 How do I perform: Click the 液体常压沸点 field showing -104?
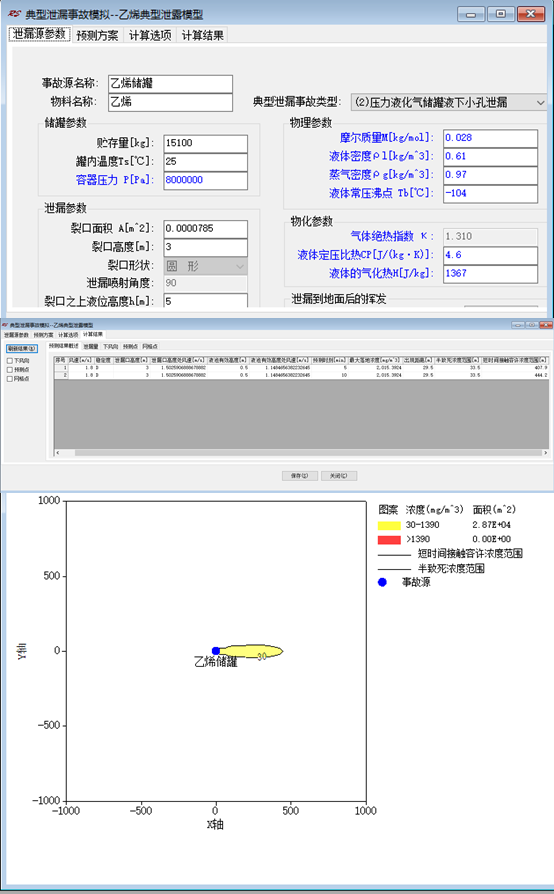(x=490, y=193)
